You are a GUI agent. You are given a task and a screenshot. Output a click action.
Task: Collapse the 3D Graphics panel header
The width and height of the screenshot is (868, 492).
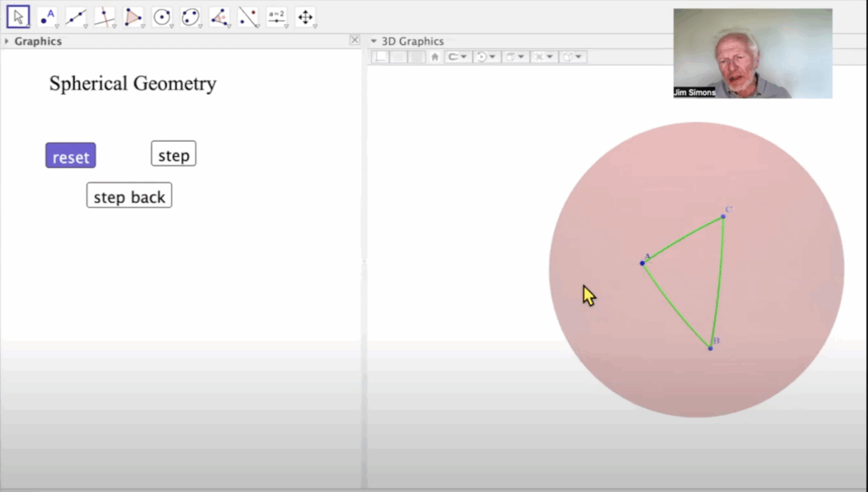click(374, 41)
